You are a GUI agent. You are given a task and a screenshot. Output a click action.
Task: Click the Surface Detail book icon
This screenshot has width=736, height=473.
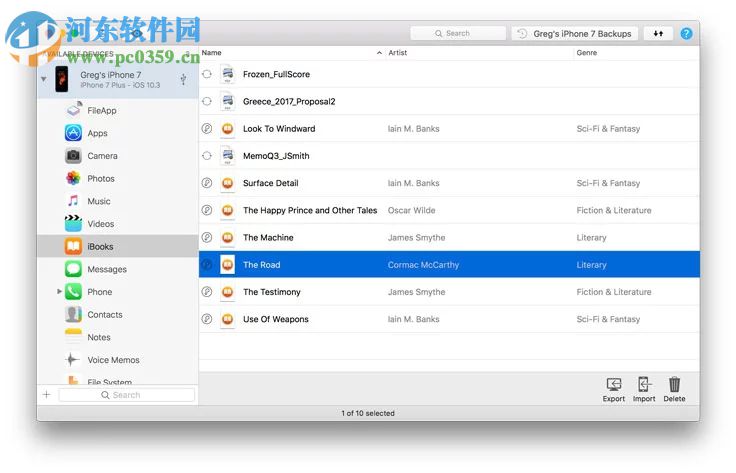tap(228, 183)
